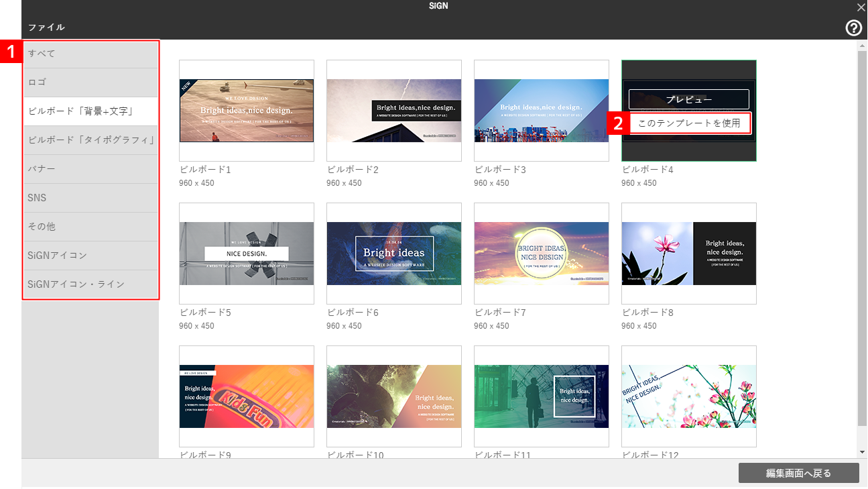Close the SiGN dialog window
The height and width of the screenshot is (489, 868).
(861, 7)
